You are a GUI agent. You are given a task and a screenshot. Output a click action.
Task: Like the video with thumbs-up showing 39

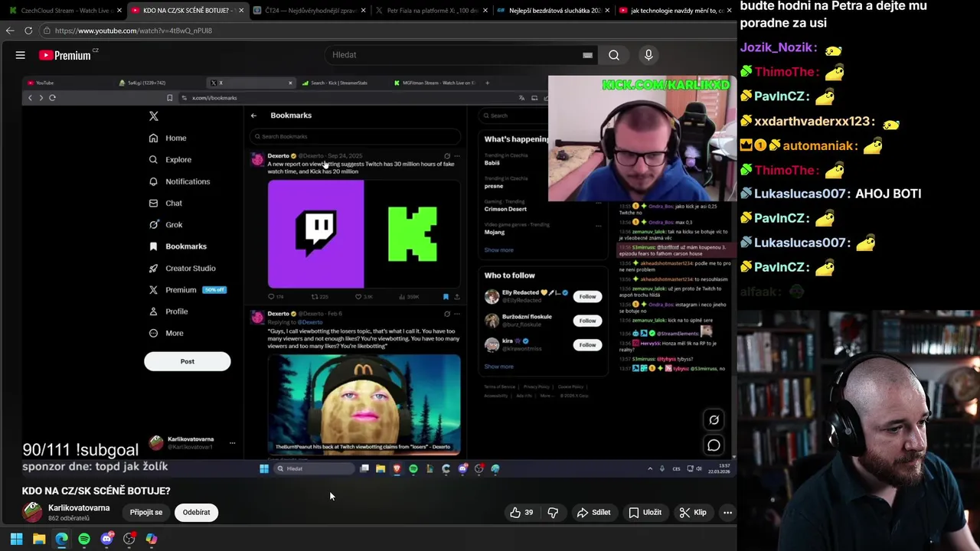pos(521,513)
